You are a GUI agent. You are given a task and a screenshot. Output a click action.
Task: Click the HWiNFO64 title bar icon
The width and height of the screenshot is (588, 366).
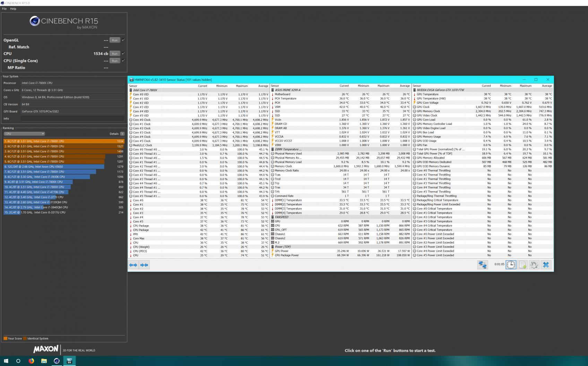point(132,80)
